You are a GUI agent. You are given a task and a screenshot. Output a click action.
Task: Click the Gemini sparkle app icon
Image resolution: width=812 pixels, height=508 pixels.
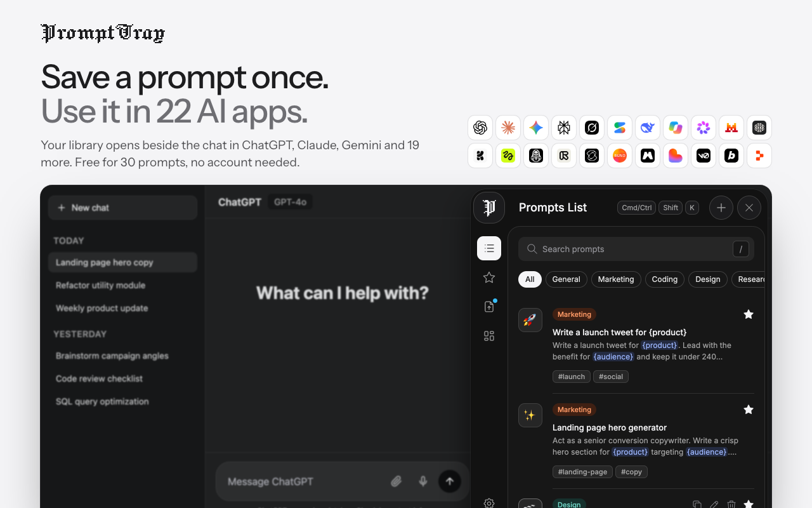point(536,128)
